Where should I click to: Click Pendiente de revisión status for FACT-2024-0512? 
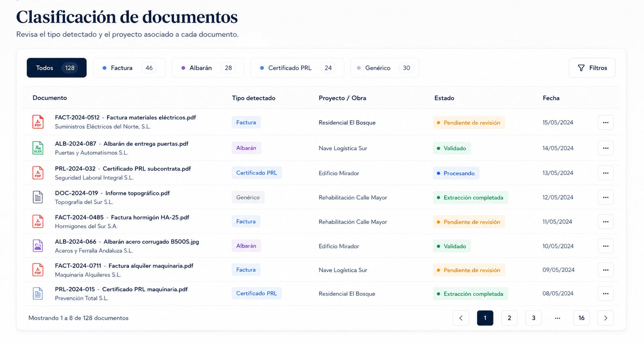469,122
